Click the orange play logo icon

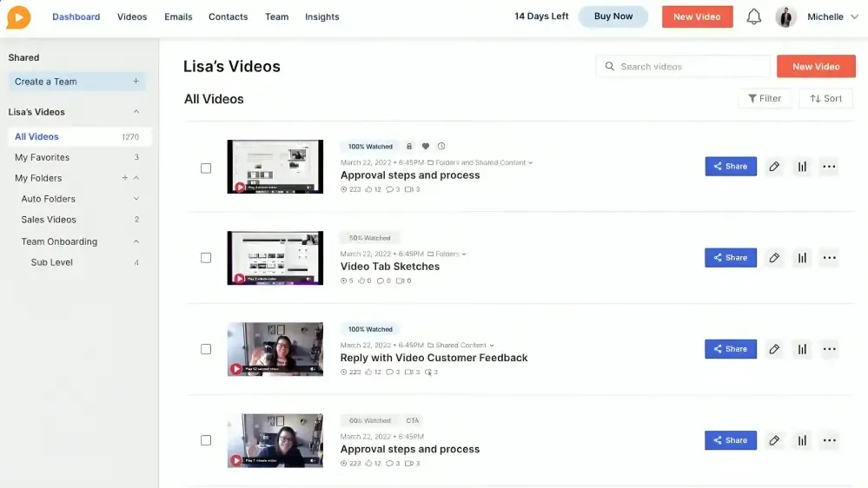click(18, 17)
